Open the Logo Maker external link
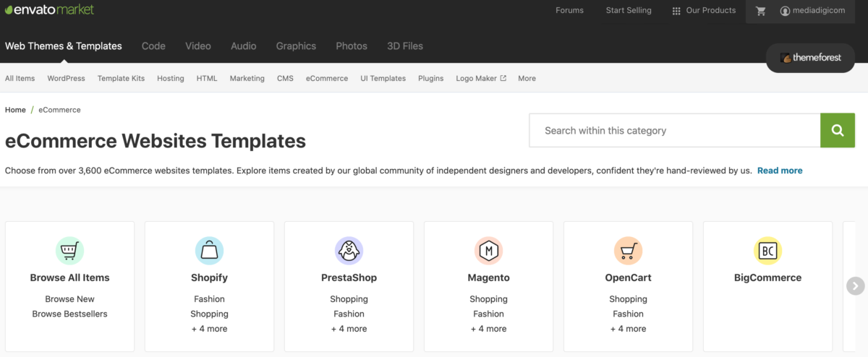This screenshot has height=357, width=868. point(481,78)
